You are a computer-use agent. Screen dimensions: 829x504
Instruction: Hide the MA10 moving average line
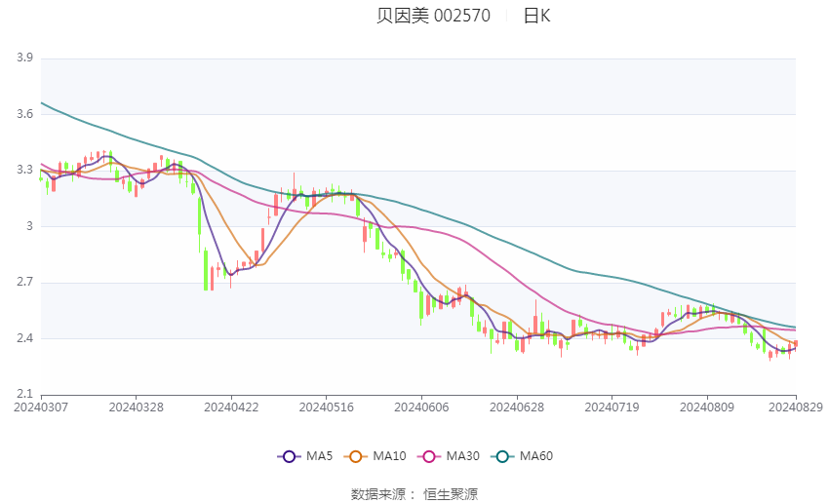tap(357, 456)
